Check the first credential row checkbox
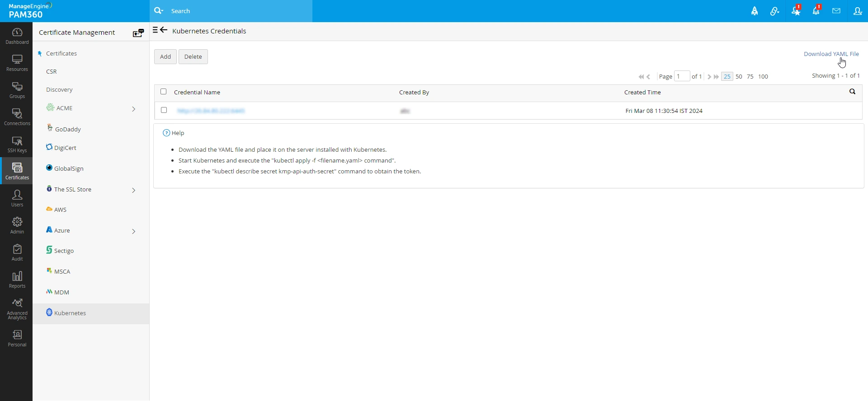 click(164, 110)
